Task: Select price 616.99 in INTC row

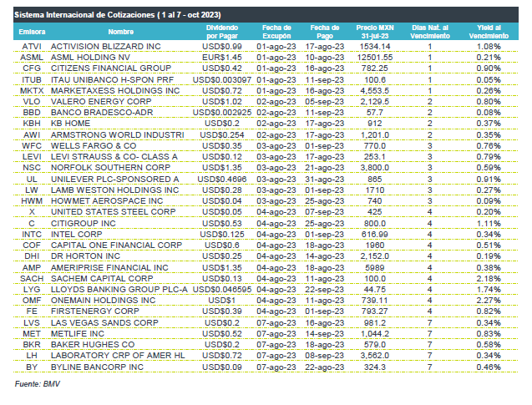Action: [374, 235]
